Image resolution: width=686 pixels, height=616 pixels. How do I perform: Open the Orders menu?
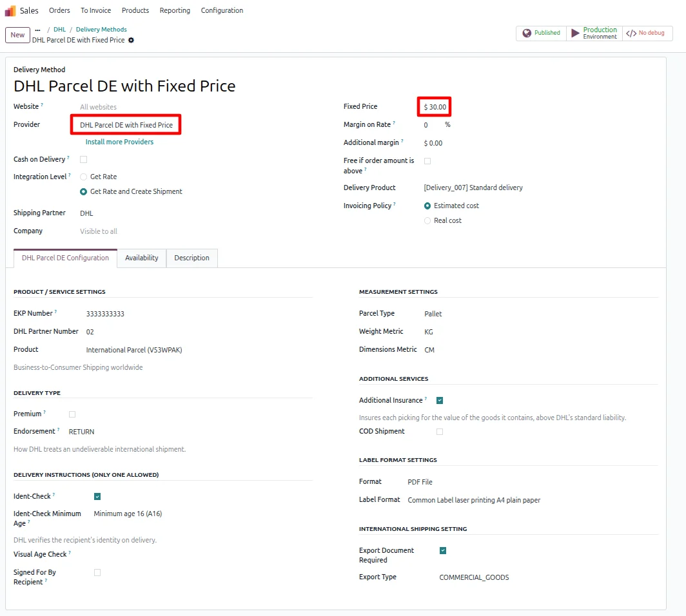click(x=59, y=10)
